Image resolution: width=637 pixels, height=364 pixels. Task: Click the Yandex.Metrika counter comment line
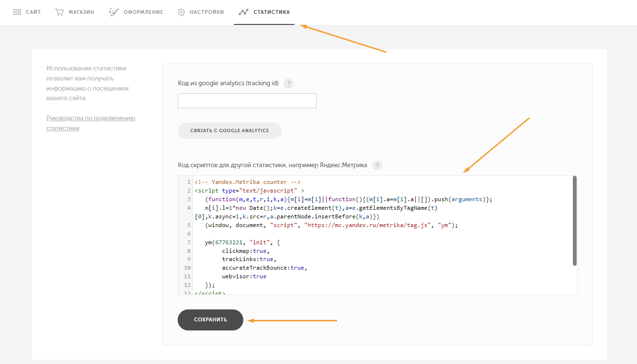pyautogui.click(x=248, y=182)
